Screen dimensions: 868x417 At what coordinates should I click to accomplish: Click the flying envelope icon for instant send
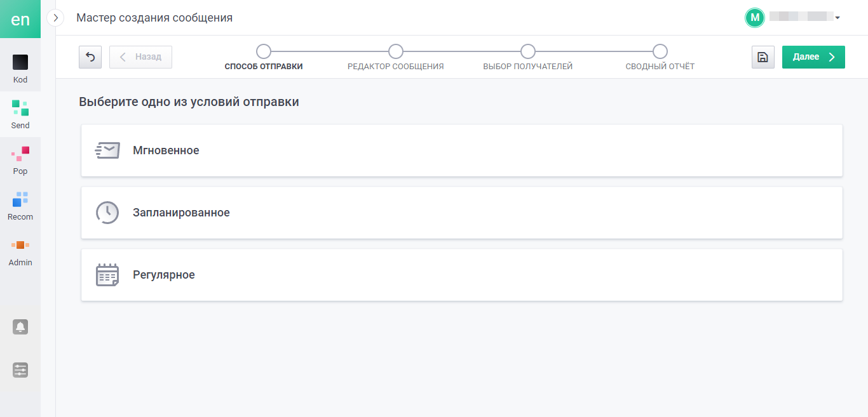coord(107,150)
